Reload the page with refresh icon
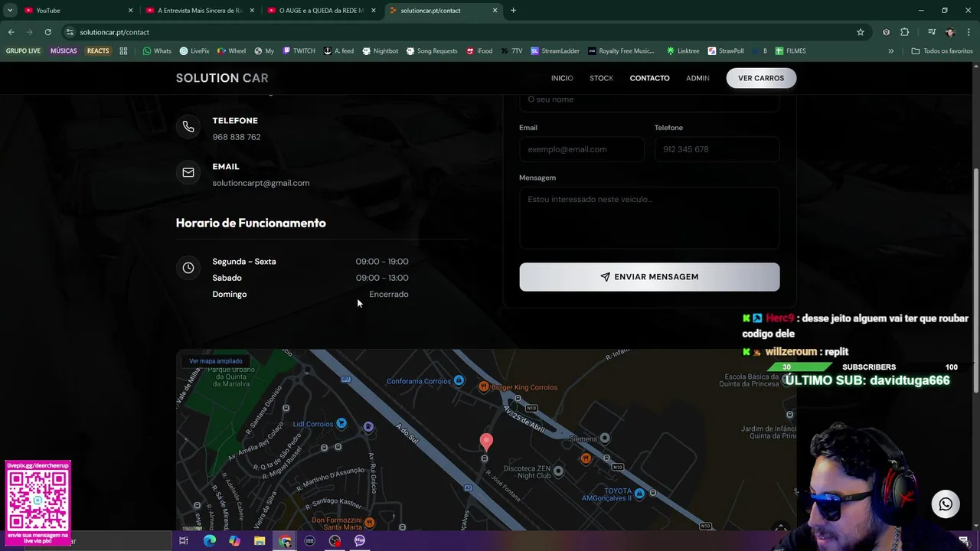Image resolution: width=980 pixels, height=551 pixels. [x=47, y=32]
